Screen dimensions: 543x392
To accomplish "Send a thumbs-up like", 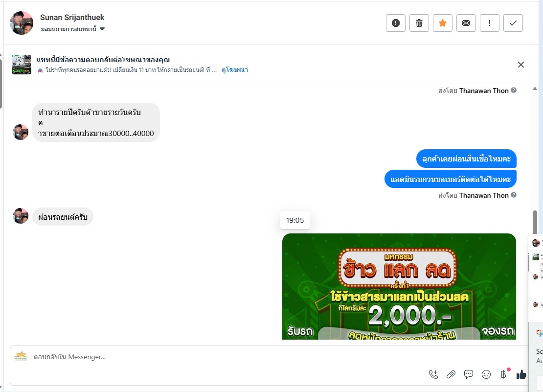I will coord(521,374).
